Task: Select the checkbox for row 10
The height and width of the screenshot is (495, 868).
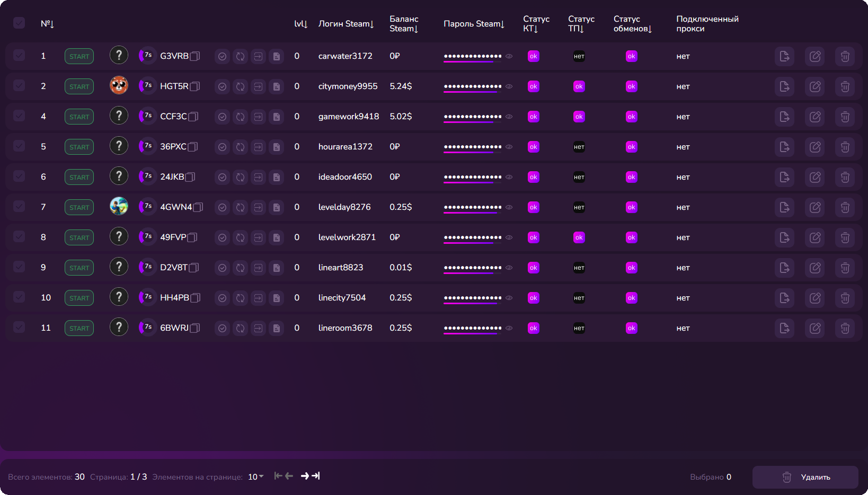Action: (x=19, y=297)
